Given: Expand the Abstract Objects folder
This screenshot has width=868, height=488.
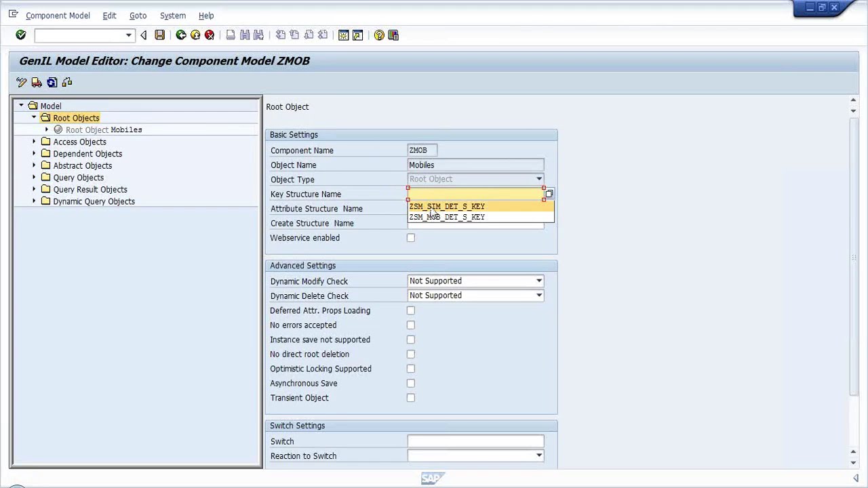Looking at the screenshot, I should point(34,165).
